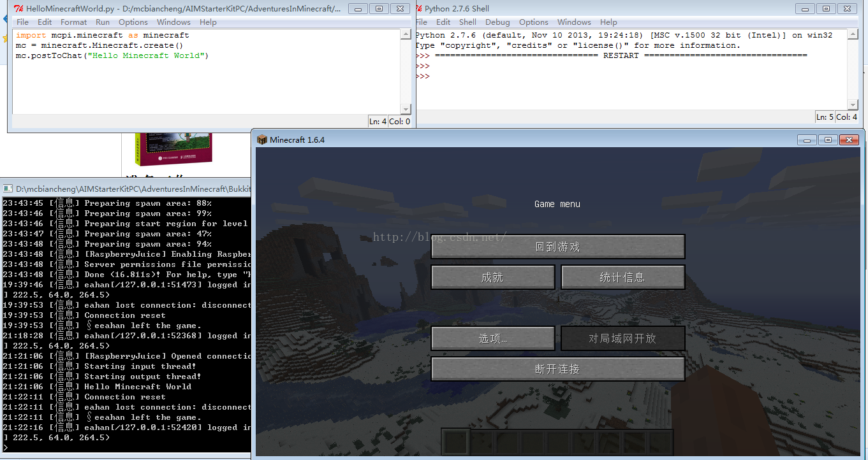The image size is (868, 460).
Task: Open Edit menu in HelloMinecraftWorld.py editor
Action: [x=45, y=22]
